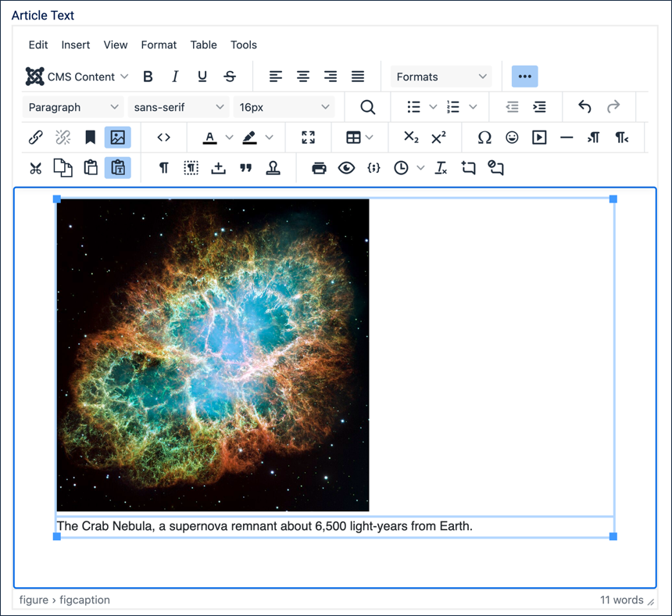
Task: Toggle the more toolbar ellipsis button
Action: coord(524,77)
